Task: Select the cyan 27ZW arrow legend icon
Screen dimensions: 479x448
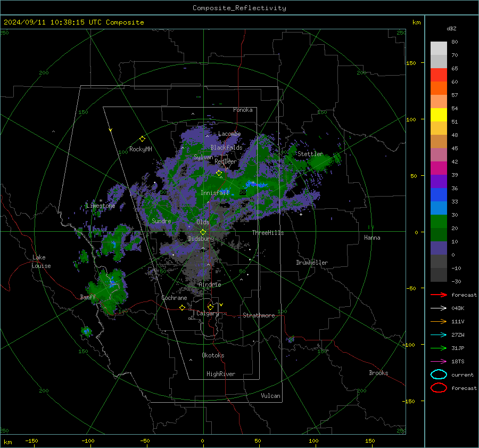Action: click(439, 335)
